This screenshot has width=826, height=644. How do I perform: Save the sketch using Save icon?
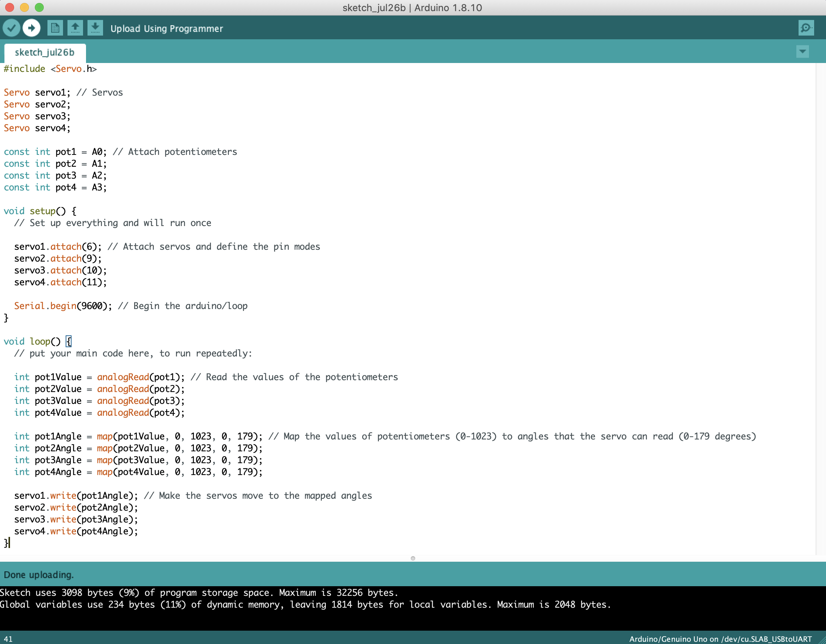click(95, 28)
